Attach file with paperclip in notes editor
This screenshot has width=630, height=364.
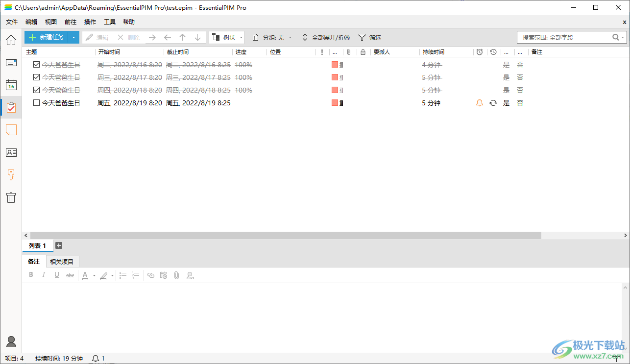tap(177, 275)
